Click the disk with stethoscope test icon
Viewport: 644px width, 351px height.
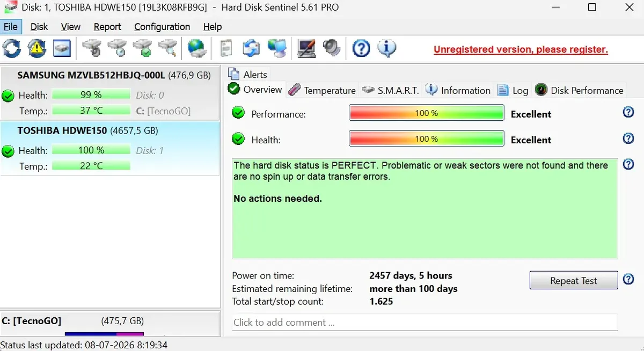91,49
